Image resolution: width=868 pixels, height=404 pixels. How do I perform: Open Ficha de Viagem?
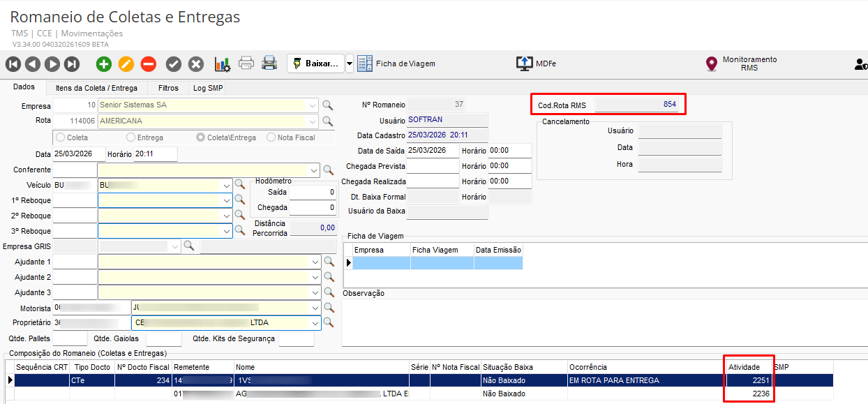click(396, 63)
